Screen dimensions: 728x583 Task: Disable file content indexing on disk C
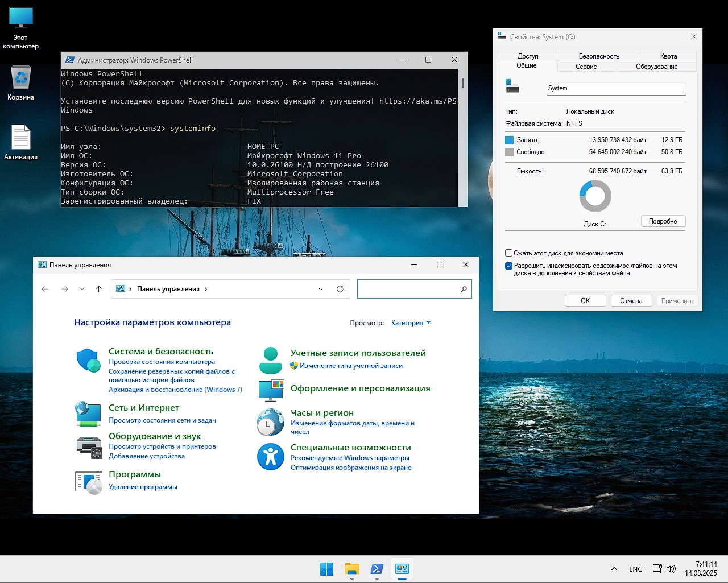[x=509, y=266]
